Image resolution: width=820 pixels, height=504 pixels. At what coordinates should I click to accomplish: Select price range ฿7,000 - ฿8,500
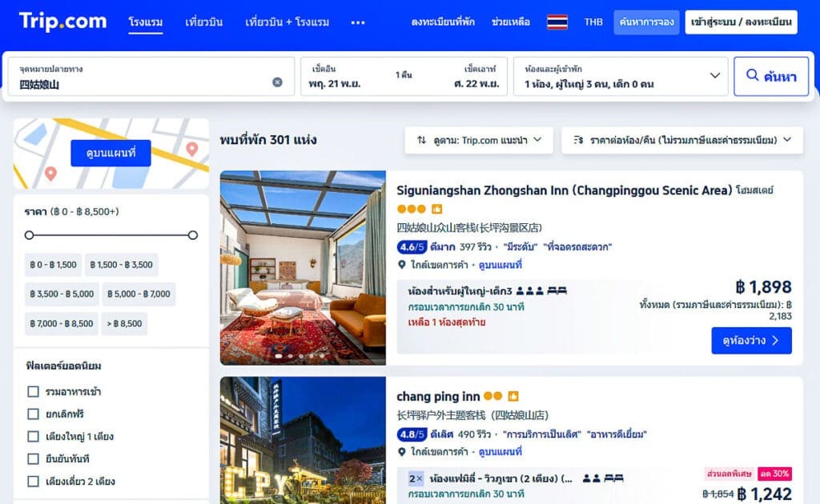pyautogui.click(x=61, y=324)
